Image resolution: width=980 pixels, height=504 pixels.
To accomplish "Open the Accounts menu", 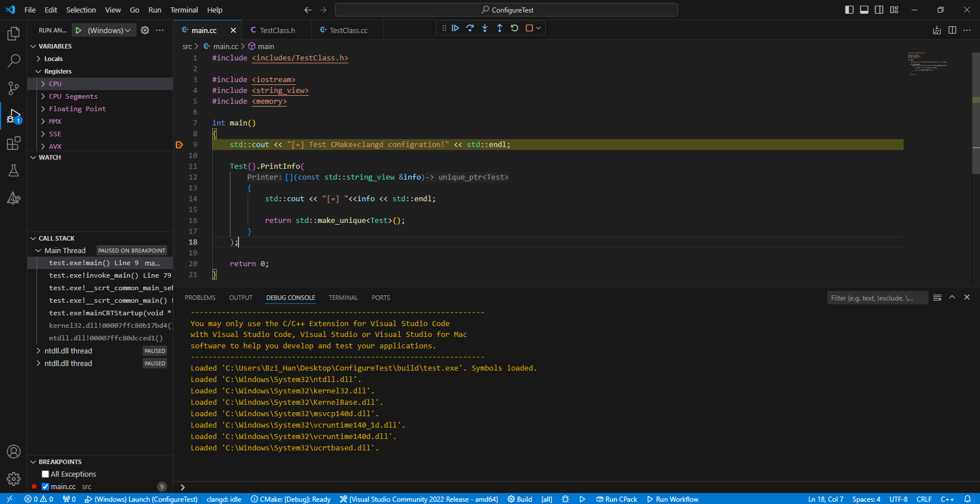I will [x=14, y=452].
